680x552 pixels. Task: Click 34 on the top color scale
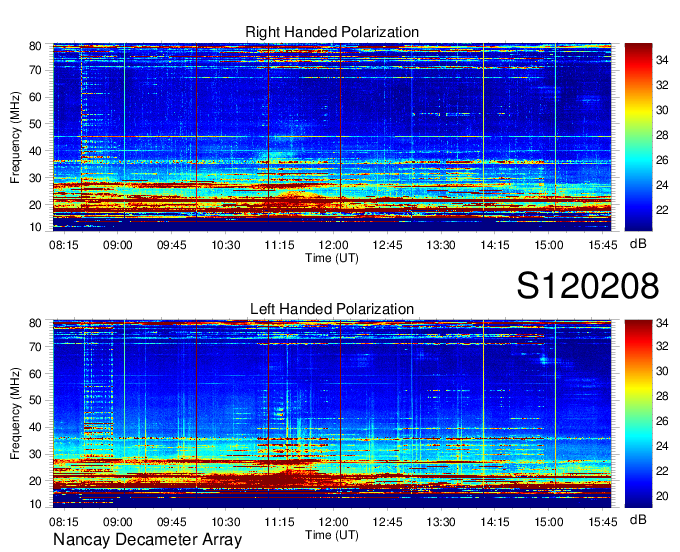click(662, 60)
